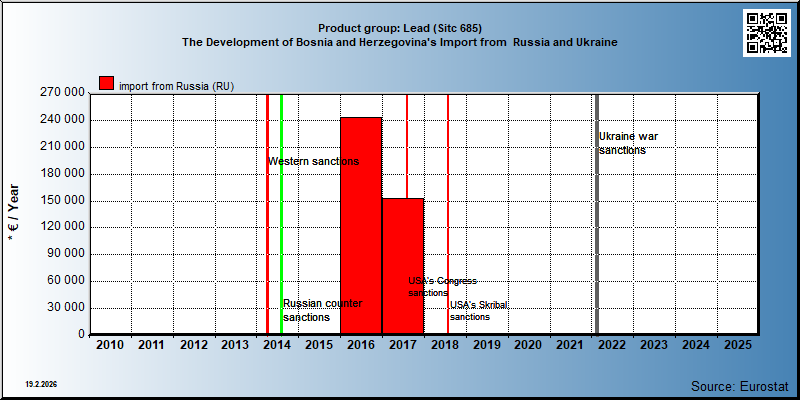Click the 2013 year label
This screenshot has height=400, width=800.
(x=235, y=345)
